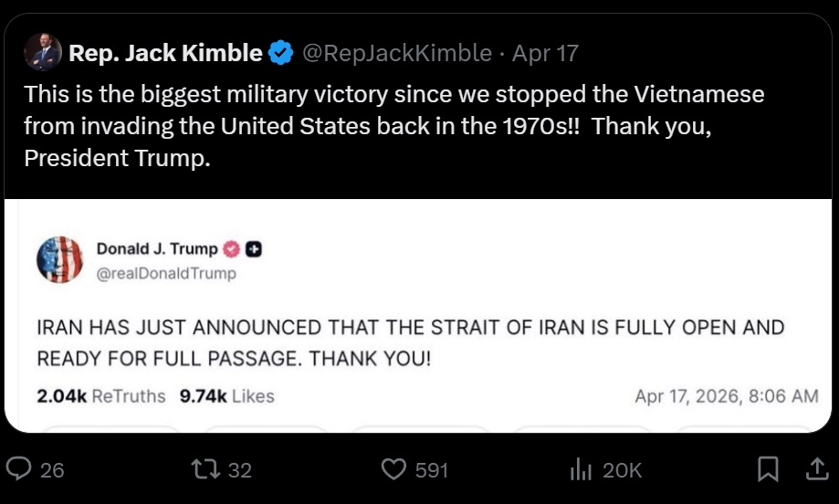The height and width of the screenshot is (504, 839).
Task: Click the red verified badge beside Donald J. Trump
Action: coord(232,249)
